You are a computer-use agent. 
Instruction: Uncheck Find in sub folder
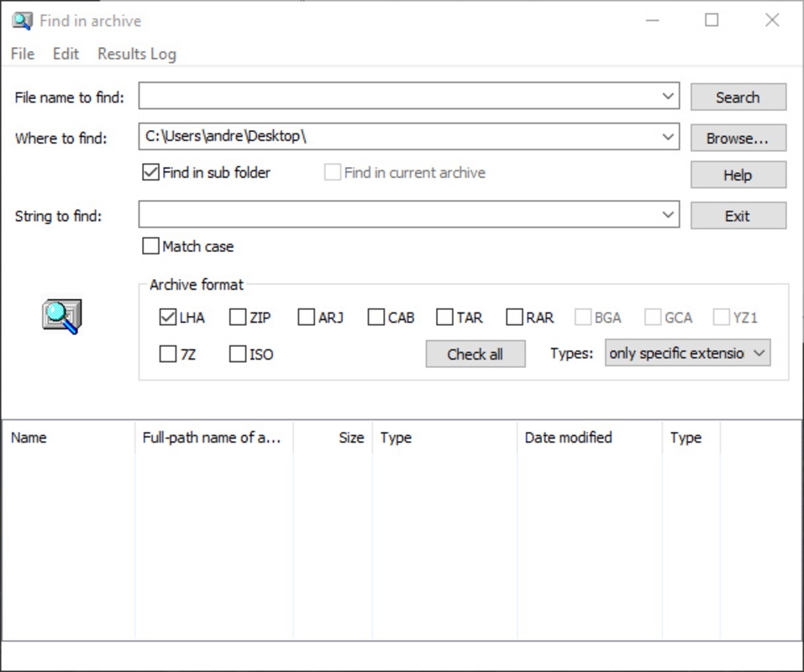(151, 172)
